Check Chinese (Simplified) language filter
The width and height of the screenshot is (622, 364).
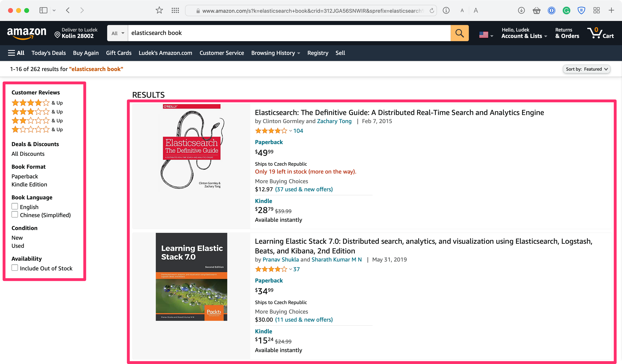[15, 214]
